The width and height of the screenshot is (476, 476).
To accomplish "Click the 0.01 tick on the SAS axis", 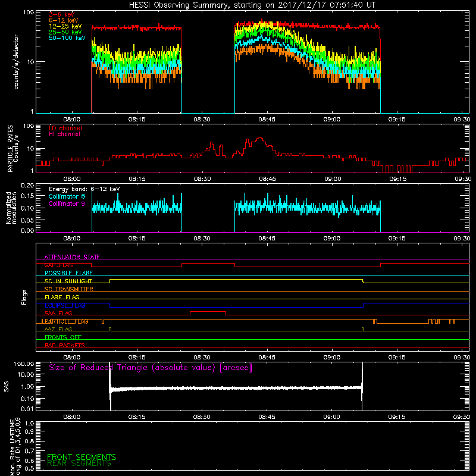I will click(27, 409).
